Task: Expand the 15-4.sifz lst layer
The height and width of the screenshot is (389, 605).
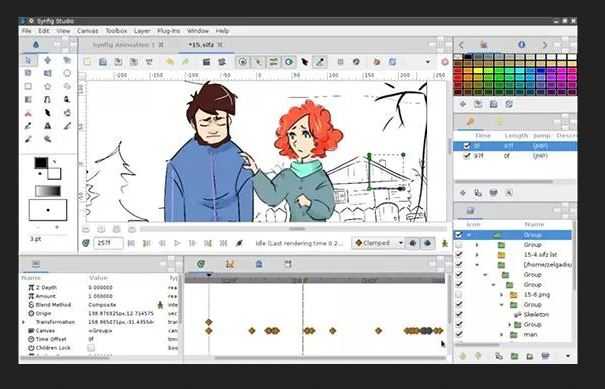Action: click(x=477, y=255)
